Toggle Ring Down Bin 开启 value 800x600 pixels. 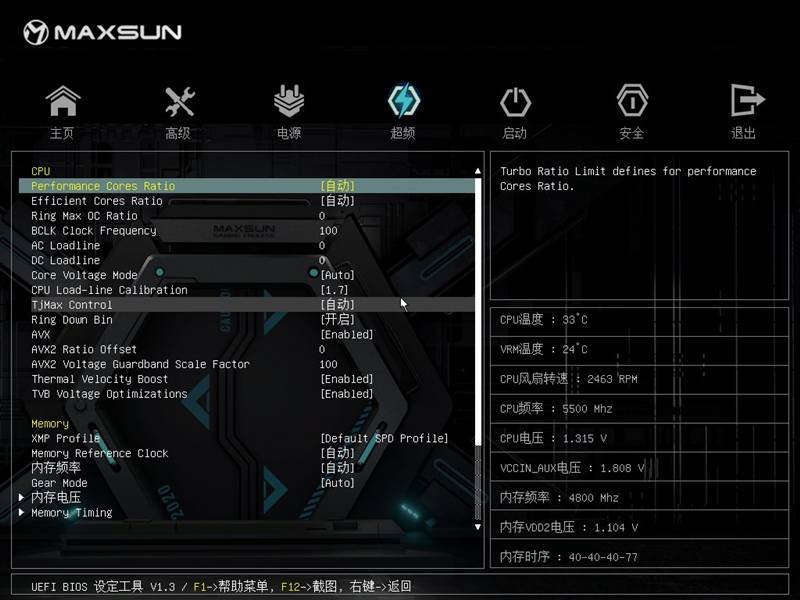point(337,320)
